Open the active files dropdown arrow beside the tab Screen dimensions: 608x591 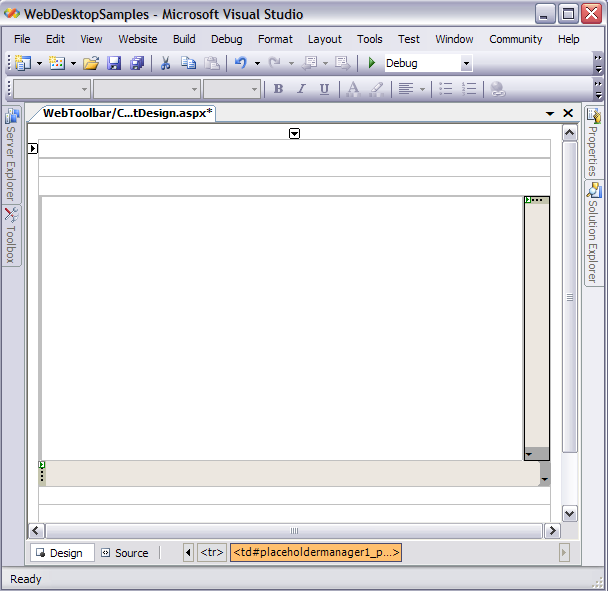click(550, 114)
